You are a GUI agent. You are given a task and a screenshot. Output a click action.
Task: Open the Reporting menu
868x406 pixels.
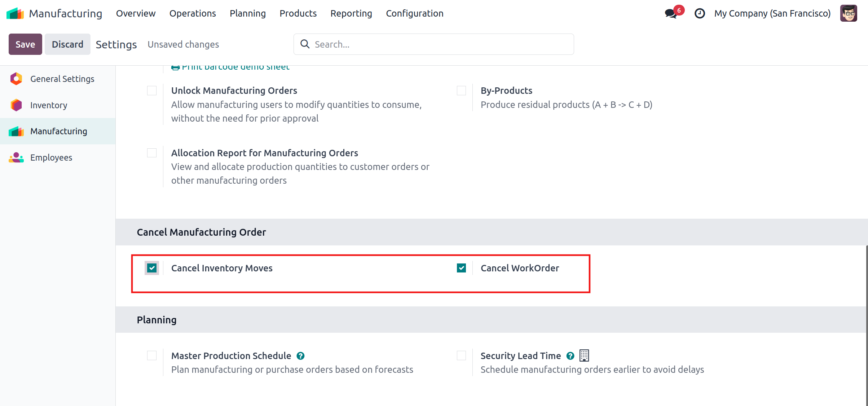351,13
